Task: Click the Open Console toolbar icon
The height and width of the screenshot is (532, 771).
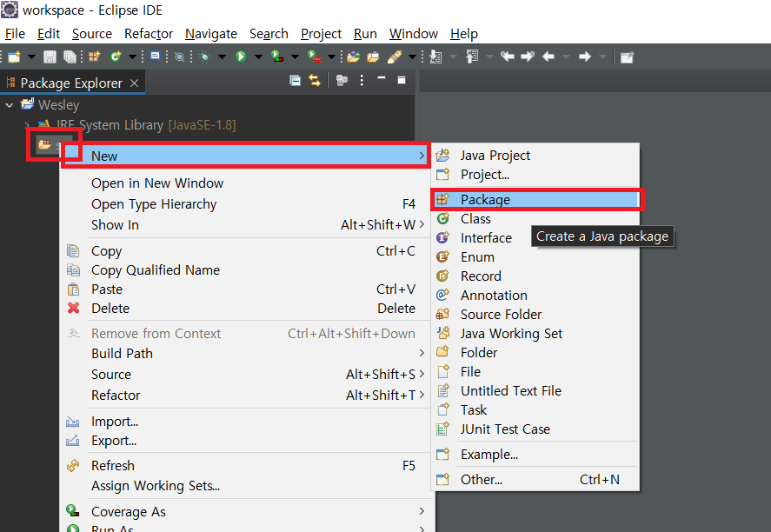Action: pyautogui.click(x=155, y=57)
